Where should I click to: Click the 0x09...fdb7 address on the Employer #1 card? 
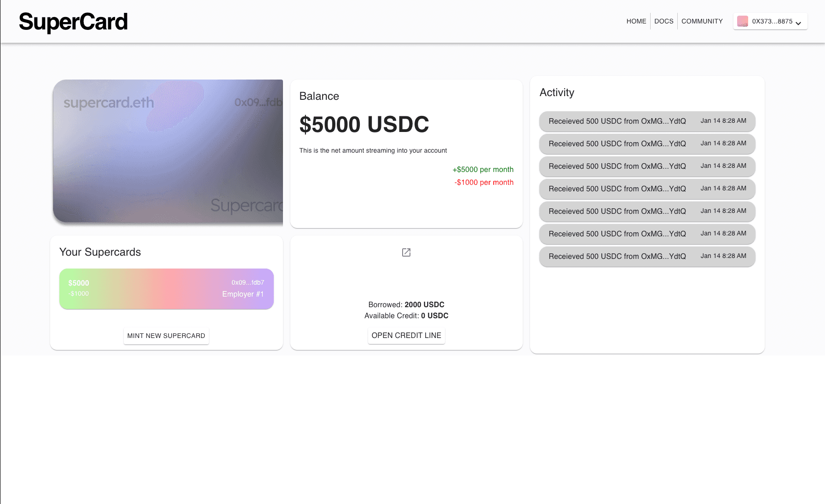(248, 282)
